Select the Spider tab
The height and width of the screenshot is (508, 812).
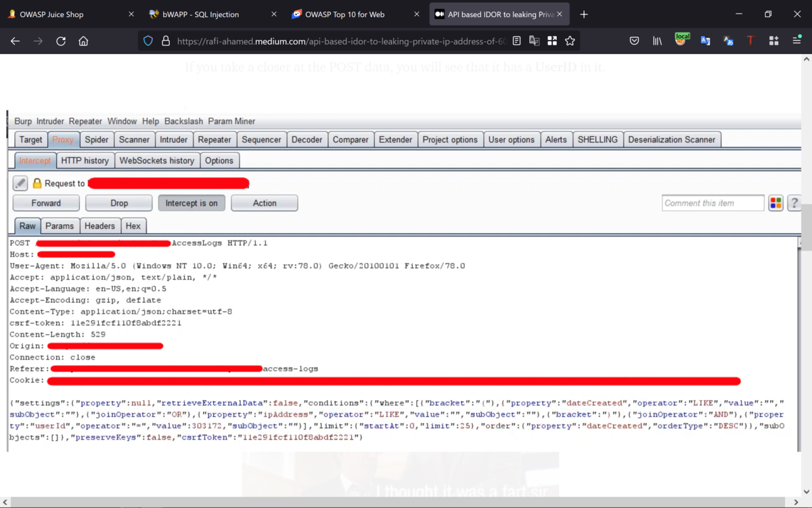(x=96, y=140)
